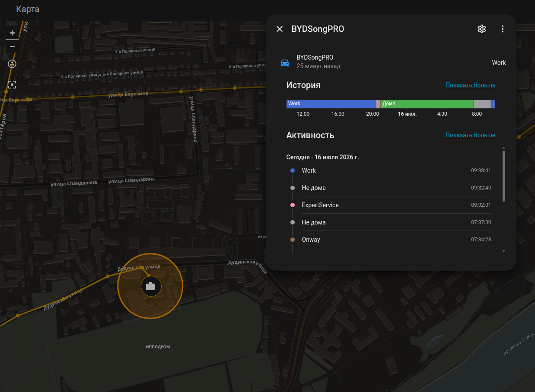Zoom out on the map
535x392 pixels.
[x=12, y=46]
